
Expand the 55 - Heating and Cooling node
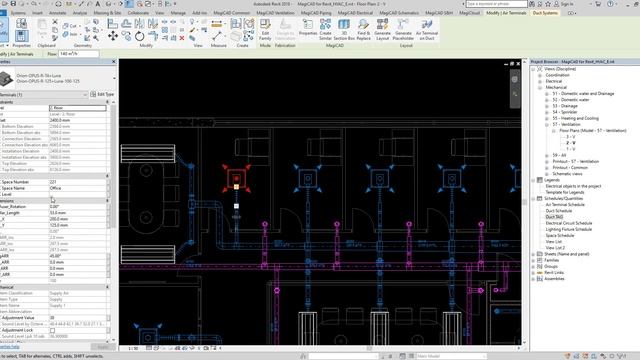coord(547,118)
